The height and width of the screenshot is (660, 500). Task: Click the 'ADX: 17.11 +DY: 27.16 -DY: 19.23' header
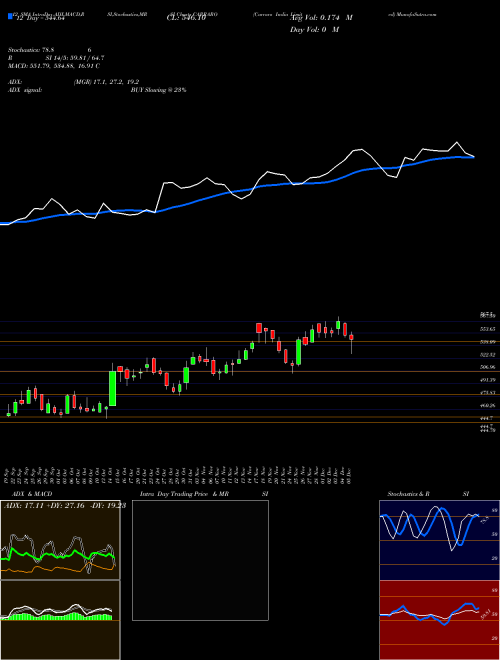point(65,506)
